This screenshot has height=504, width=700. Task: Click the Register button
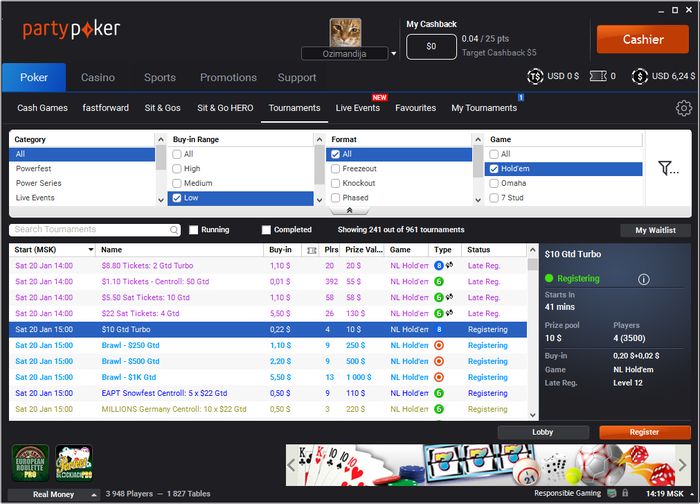645,432
